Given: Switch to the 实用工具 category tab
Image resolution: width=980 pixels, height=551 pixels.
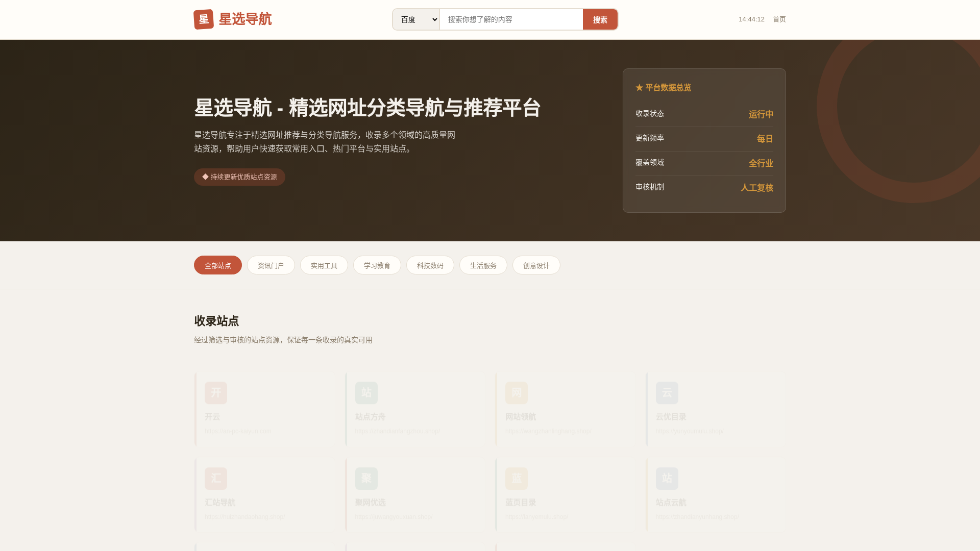Looking at the screenshot, I should [x=324, y=265].
